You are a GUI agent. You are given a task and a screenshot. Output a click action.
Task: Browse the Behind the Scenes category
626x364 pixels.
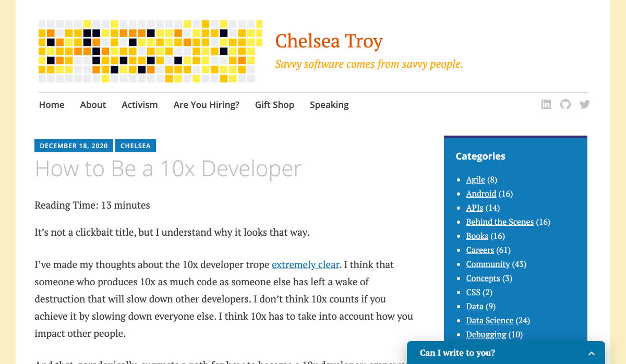[x=500, y=222]
